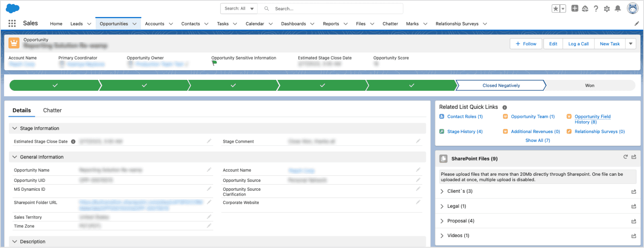Open the more actions dropdown arrow
This screenshot has height=248, width=644.
point(631,44)
